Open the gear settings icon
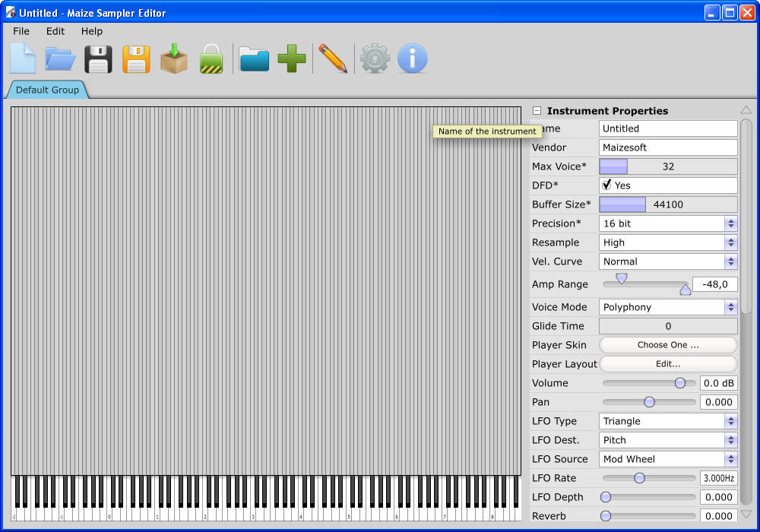This screenshot has width=760, height=532. pyautogui.click(x=374, y=59)
